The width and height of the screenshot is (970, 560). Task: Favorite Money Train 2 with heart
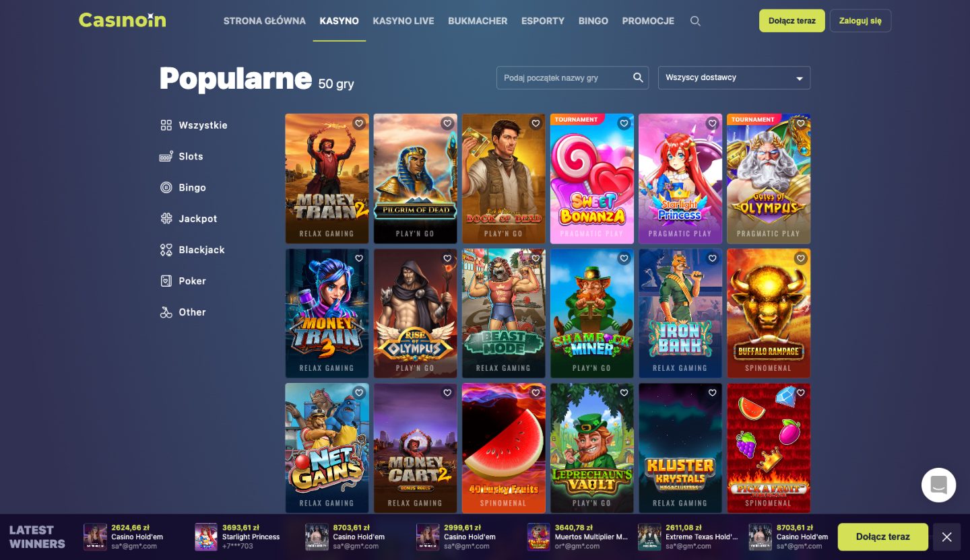[359, 123]
